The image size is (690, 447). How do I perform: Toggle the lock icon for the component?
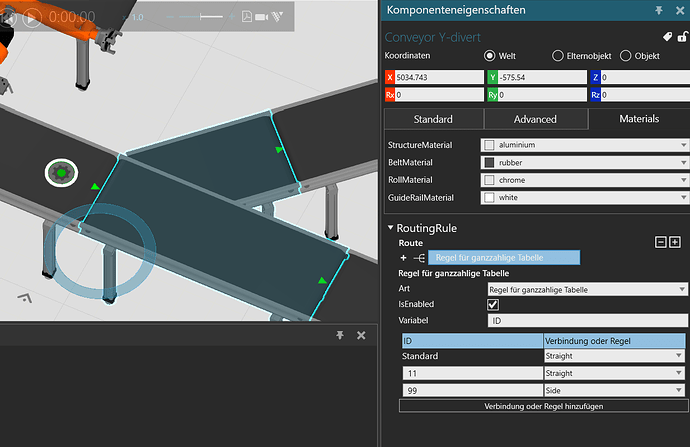683,37
